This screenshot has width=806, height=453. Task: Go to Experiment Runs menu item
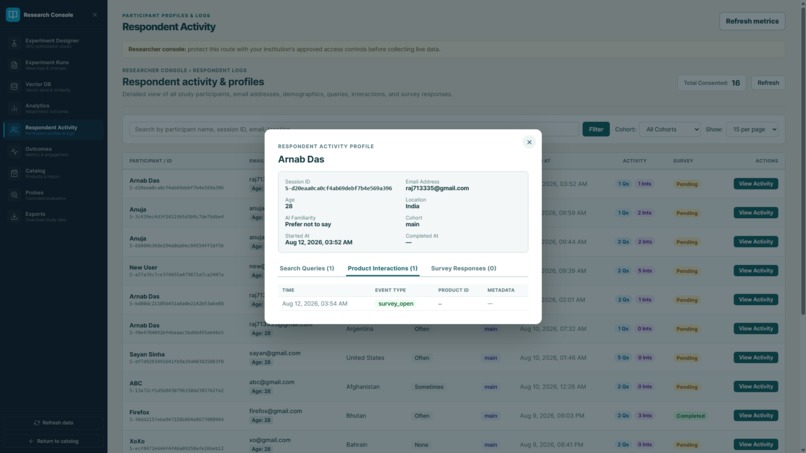click(53, 65)
